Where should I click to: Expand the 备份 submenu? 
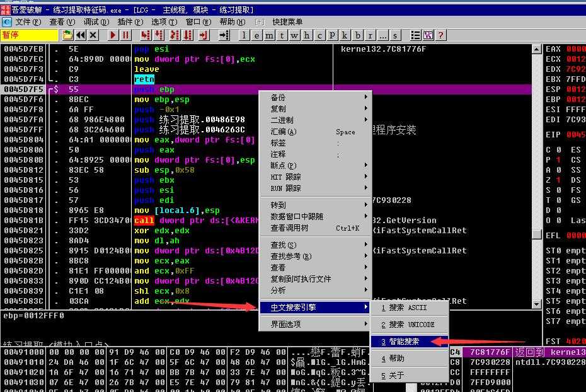point(316,97)
